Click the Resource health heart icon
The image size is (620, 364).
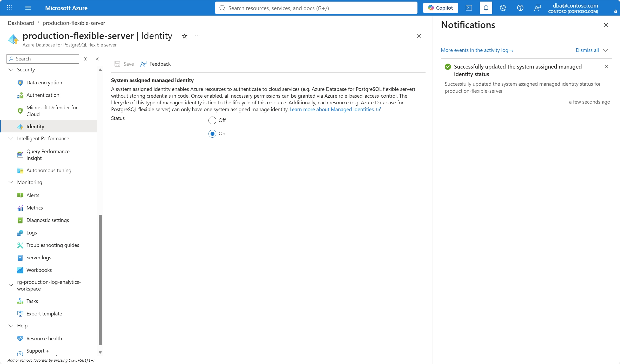pyautogui.click(x=20, y=339)
